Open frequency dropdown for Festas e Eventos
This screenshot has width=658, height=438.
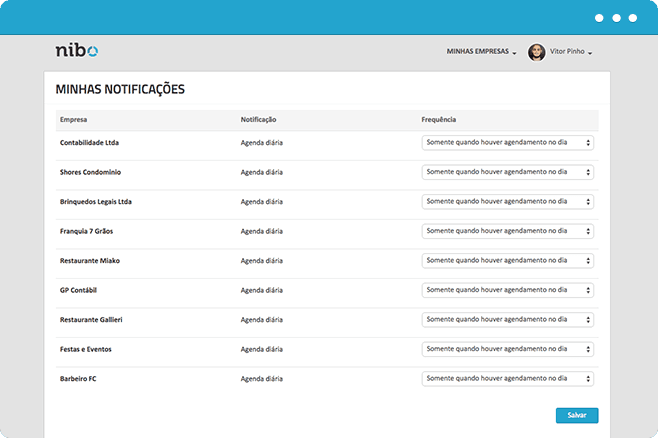pos(508,349)
